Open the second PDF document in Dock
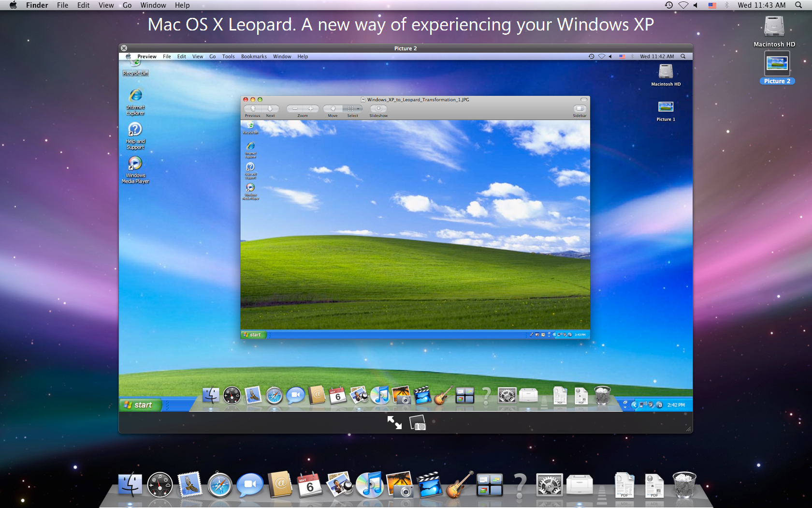 tap(654, 485)
